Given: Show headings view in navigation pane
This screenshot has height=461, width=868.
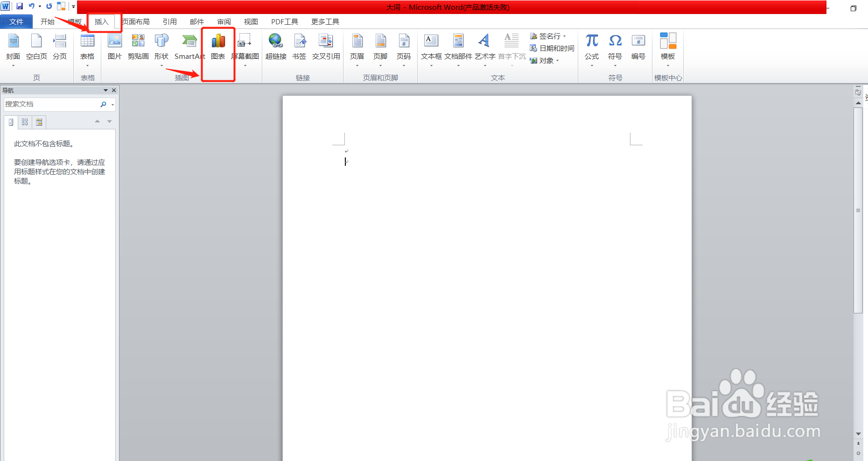Looking at the screenshot, I should click(x=11, y=122).
